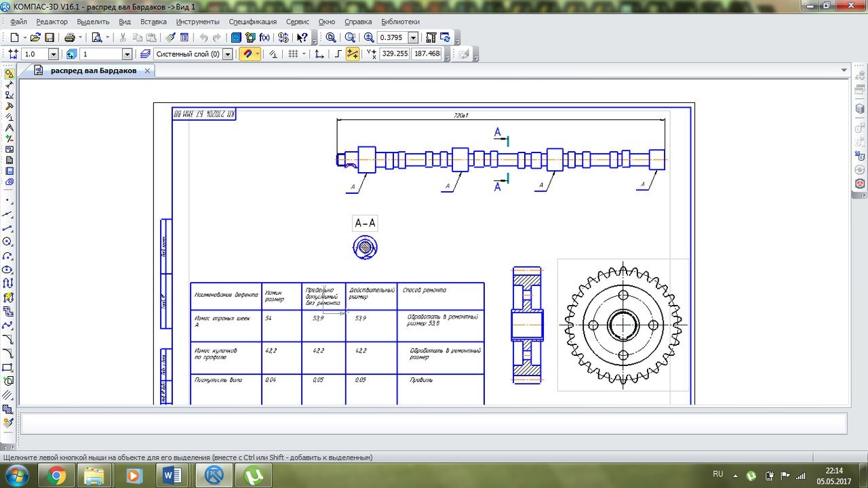
Task: Click the Print icon in toolbar
Action: 70,38
